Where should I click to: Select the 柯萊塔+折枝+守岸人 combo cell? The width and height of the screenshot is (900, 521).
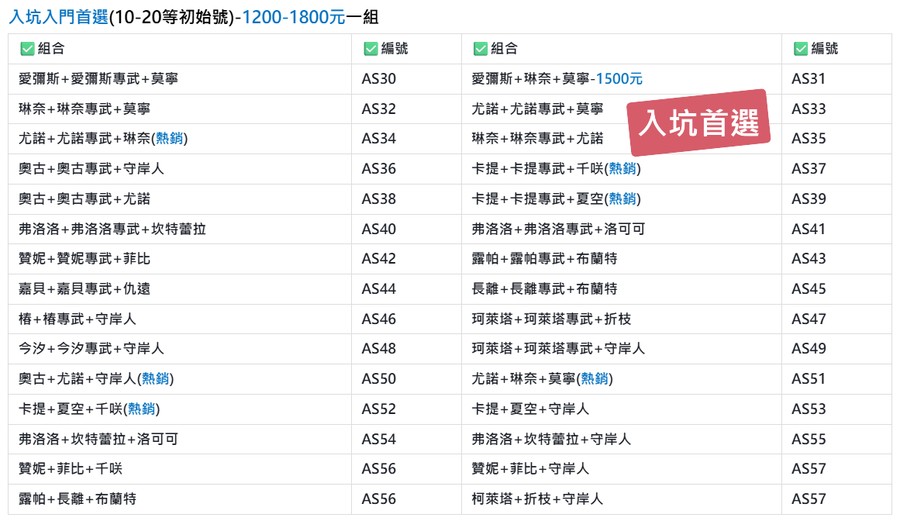pos(537,499)
